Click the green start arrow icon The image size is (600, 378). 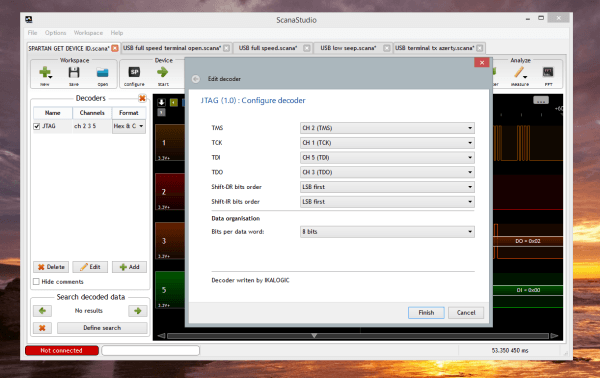[x=163, y=72]
